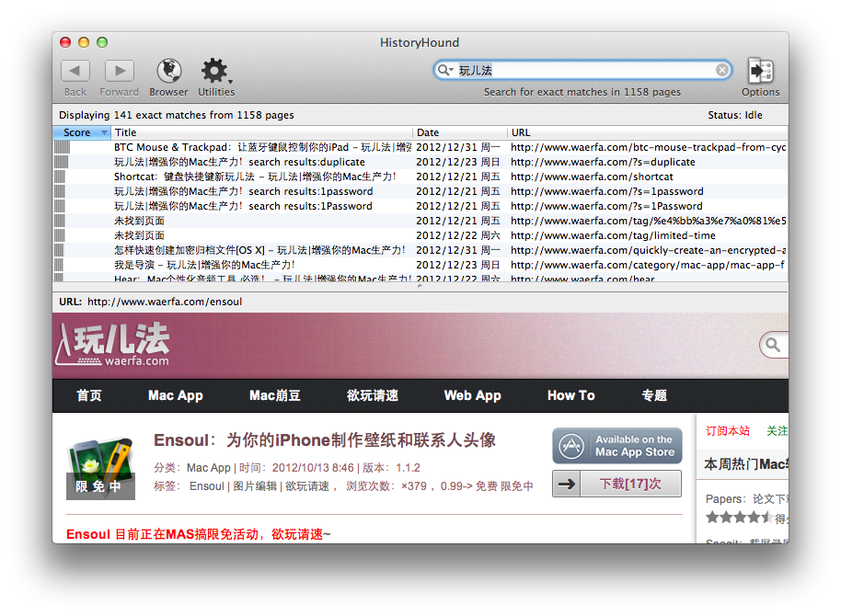841x616 pixels.
Task: Select the BTC Mouse & Trackpad result row
Action: click(262, 147)
